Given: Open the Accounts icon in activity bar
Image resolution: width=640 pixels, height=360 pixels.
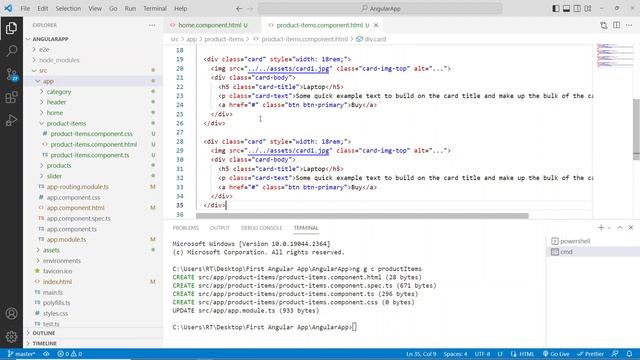Looking at the screenshot, I should (x=11, y=313).
